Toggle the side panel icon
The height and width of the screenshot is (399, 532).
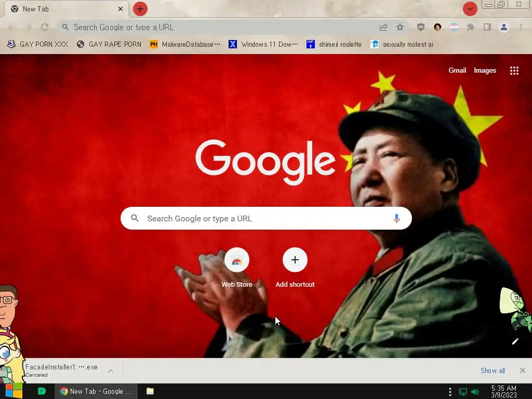pos(487,27)
